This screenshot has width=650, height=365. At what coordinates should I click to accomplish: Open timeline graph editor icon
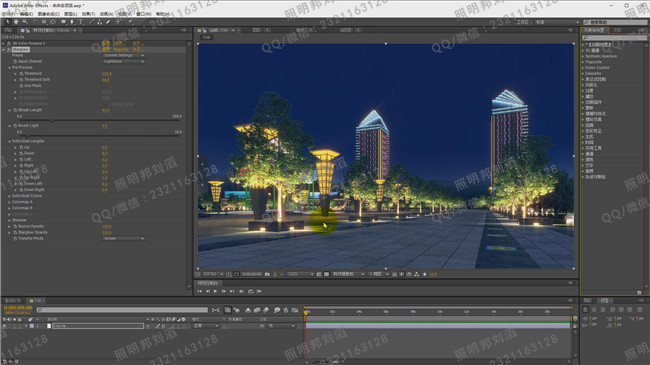tap(295, 310)
